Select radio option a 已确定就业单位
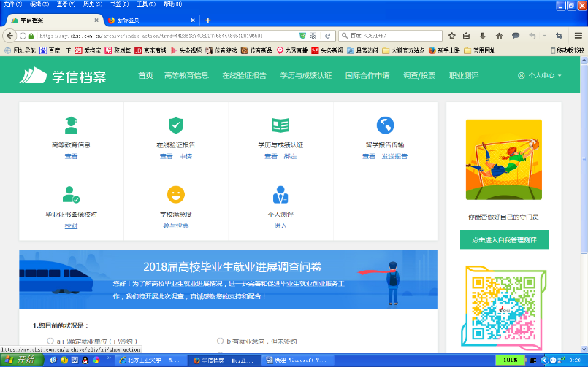 (50, 341)
